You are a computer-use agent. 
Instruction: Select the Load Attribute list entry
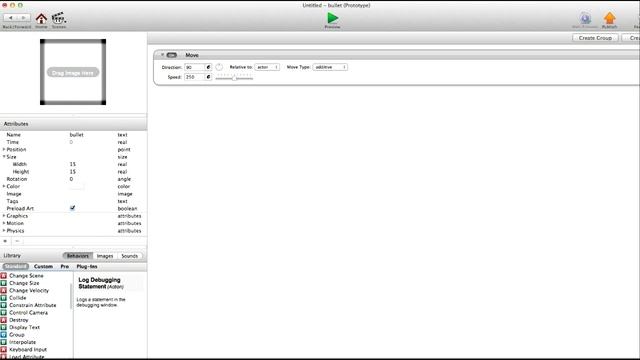27,357
